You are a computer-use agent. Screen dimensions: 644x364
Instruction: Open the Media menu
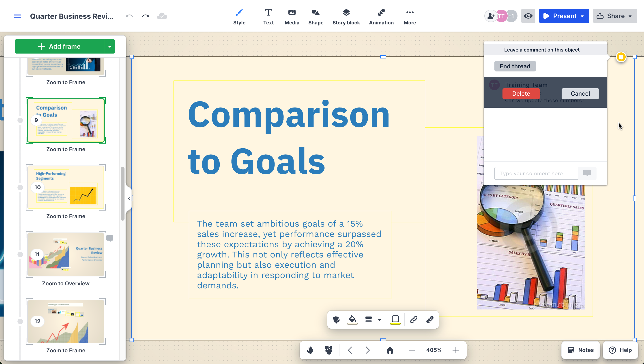click(292, 17)
